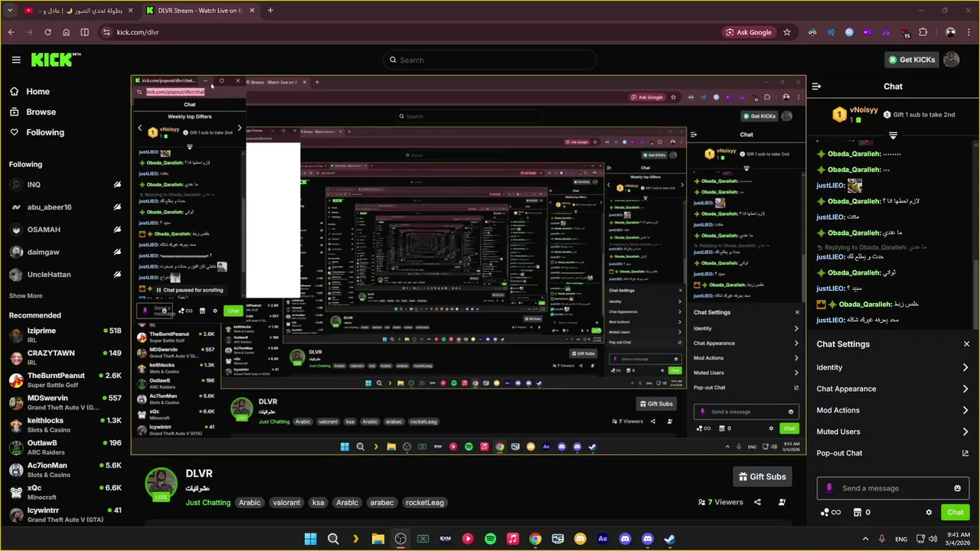Open the Kick account avatar menu

click(x=951, y=60)
